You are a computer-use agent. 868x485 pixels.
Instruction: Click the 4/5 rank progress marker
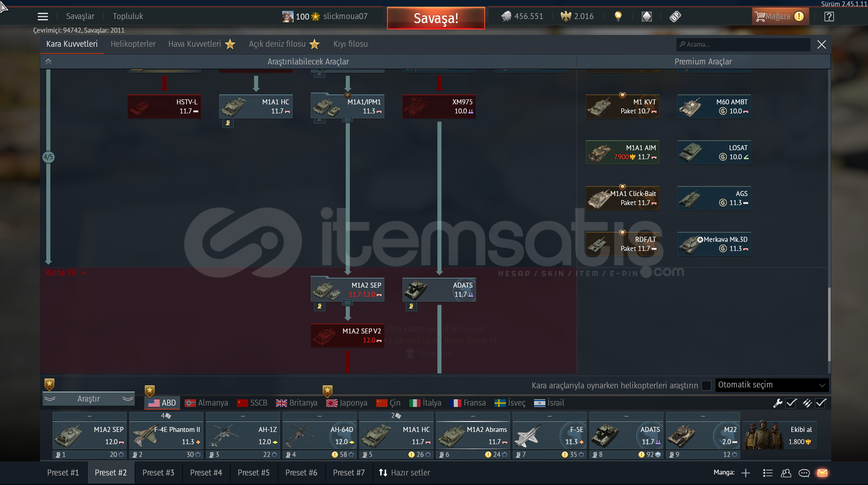point(48,157)
